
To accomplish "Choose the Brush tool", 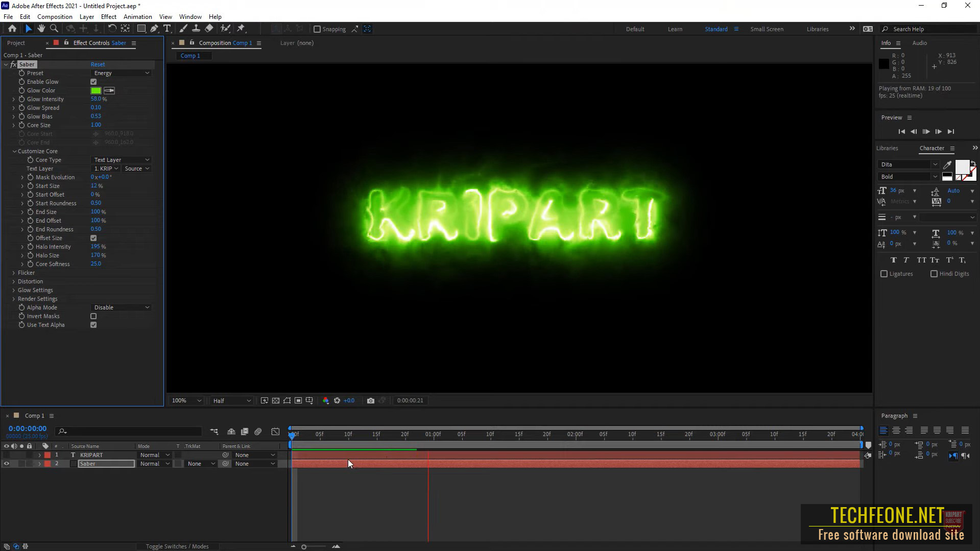I will [183, 29].
